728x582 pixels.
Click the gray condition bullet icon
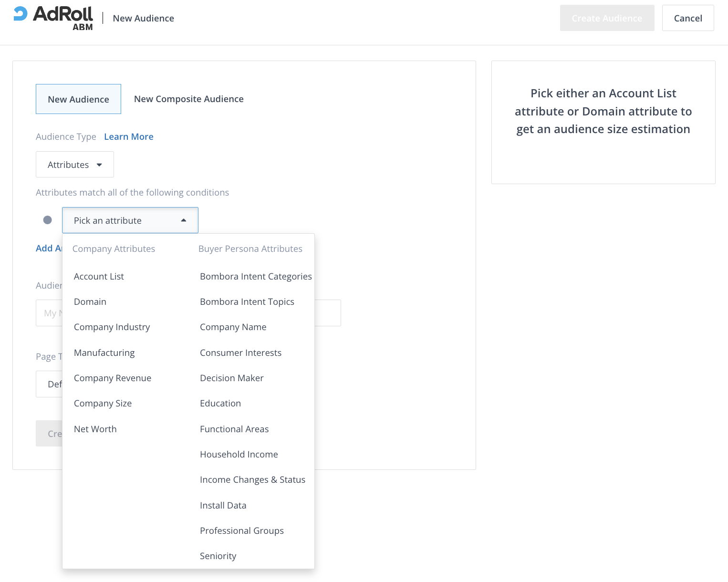coord(48,220)
